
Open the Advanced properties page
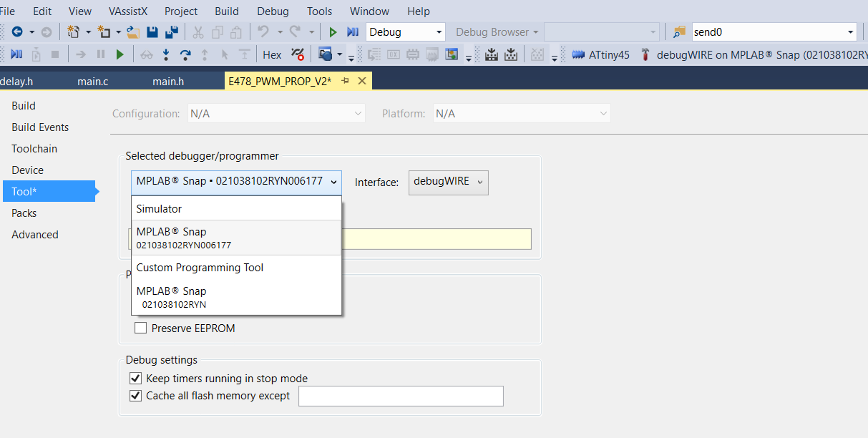(35, 235)
